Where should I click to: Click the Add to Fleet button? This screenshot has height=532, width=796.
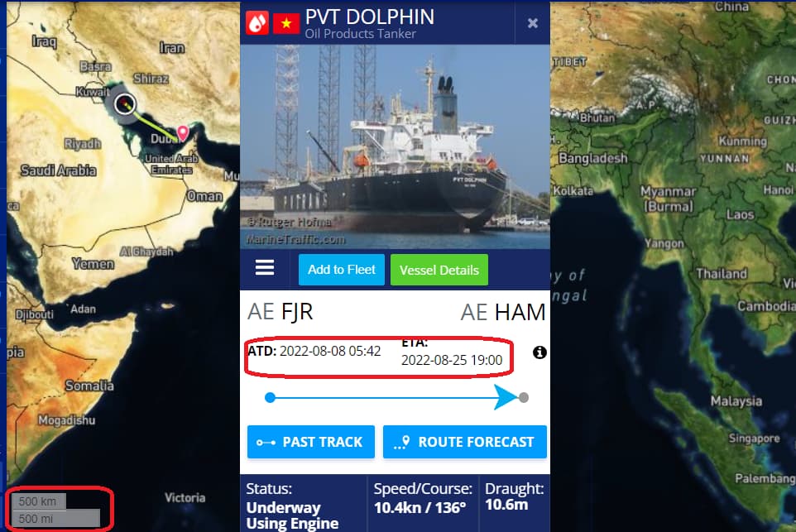pyautogui.click(x=342, y=270)
